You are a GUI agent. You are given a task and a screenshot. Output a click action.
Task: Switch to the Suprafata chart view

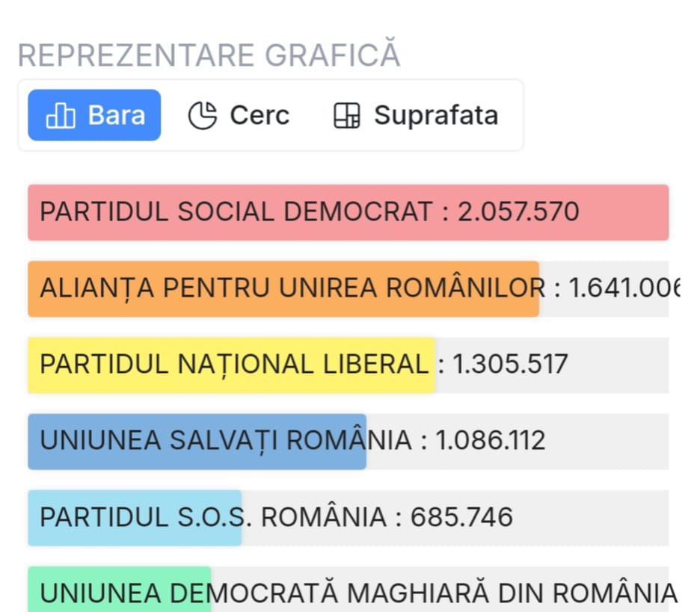coord(416,115)
